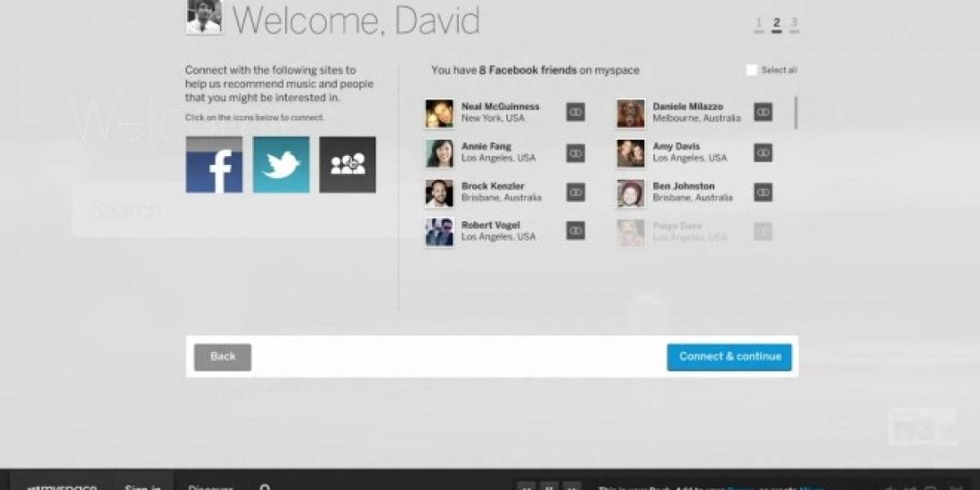Check the Select all checkbox
Image resolution: width=980 pixels, height=490 pixels.
pos(751,70)
